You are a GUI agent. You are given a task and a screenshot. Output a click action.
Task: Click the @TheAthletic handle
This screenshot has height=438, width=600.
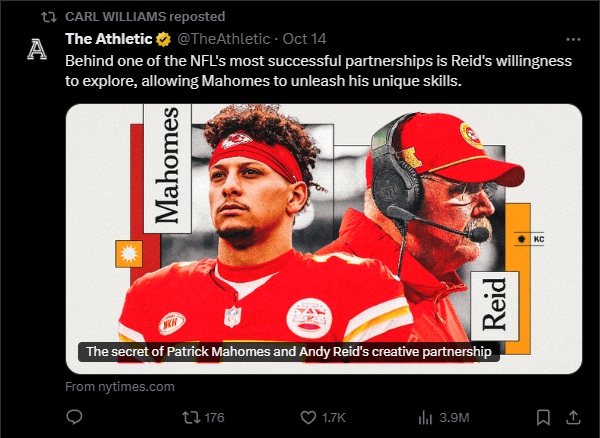[x=225, y=39]
